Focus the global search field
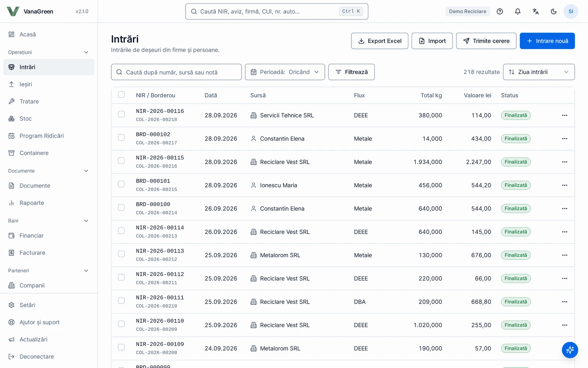This screenshot has width=588, height=368. (x=277, y=11)
